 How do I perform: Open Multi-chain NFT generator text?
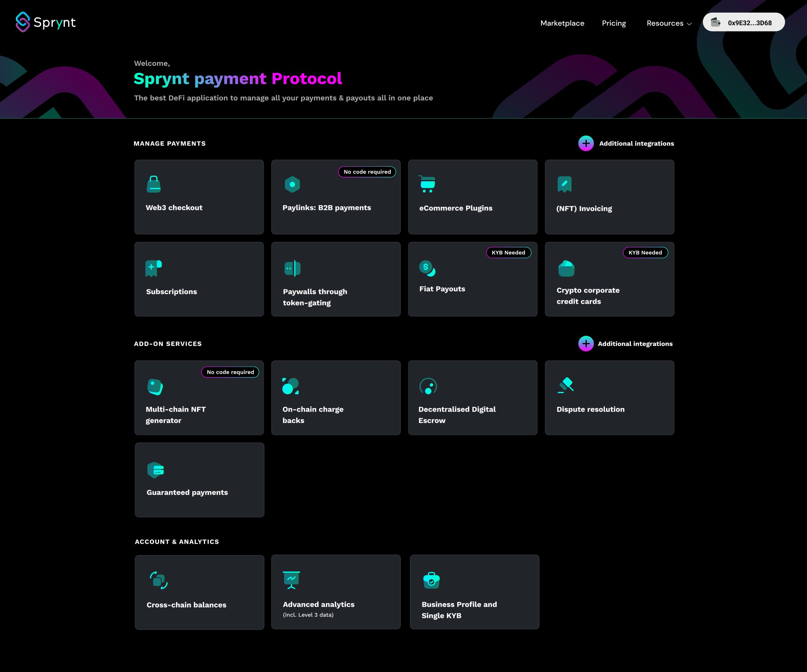point(176,415)
